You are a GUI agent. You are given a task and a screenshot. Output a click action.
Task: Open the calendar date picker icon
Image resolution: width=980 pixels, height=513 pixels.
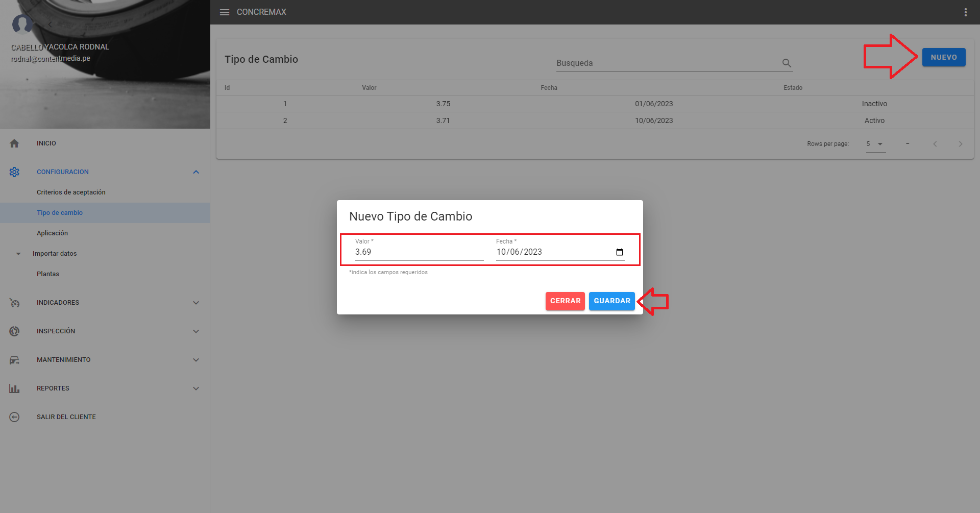[x=620, y=252]
